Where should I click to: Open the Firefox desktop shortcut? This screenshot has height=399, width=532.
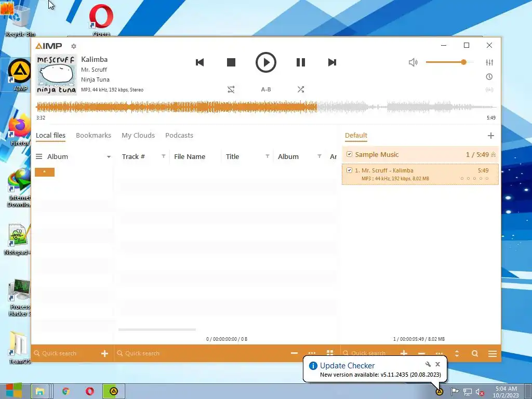pyautogui.click(x=19, y=130)
